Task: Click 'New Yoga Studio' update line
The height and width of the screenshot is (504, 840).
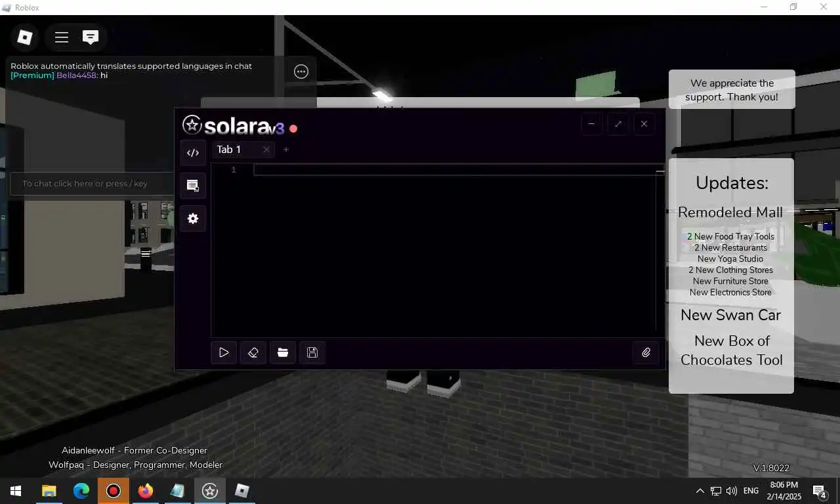Action: pyautogui.click(x=730, y=259)
